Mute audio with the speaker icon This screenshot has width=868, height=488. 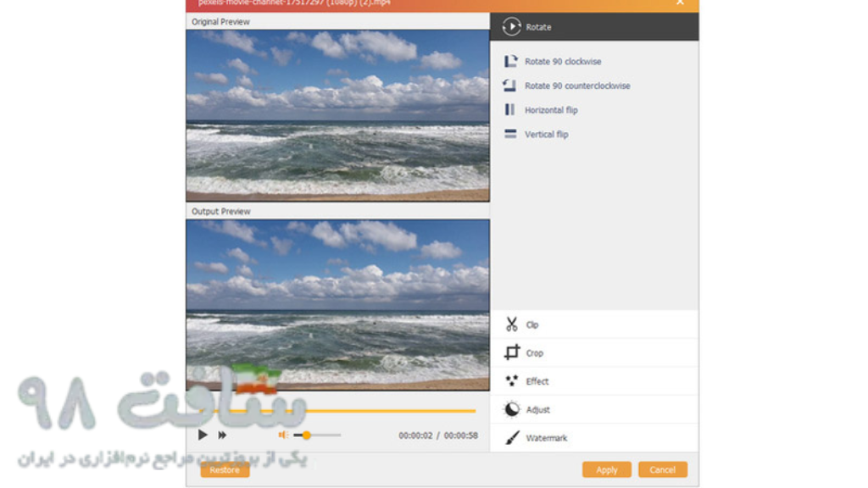coord(283,435)
